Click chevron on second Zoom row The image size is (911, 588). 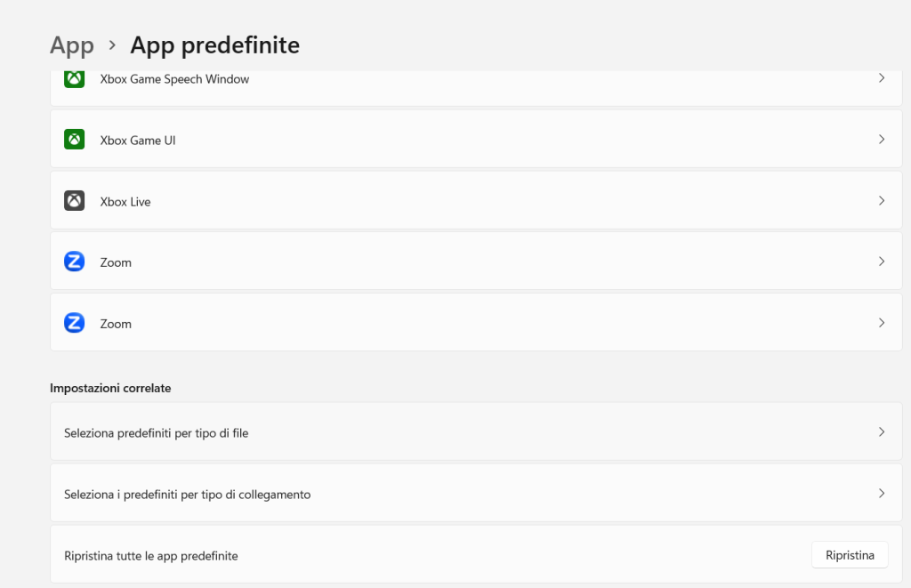click(882, 323)
